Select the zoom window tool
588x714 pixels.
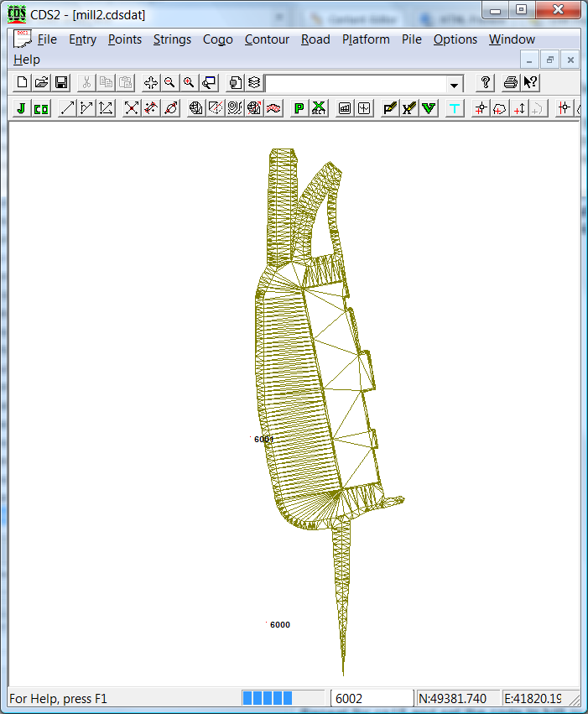(x=209, y=82)
